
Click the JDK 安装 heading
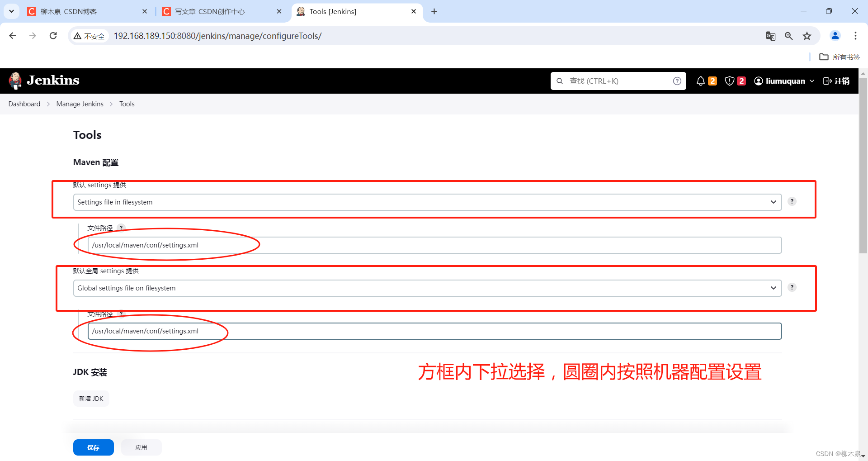(x=90, y=372)
